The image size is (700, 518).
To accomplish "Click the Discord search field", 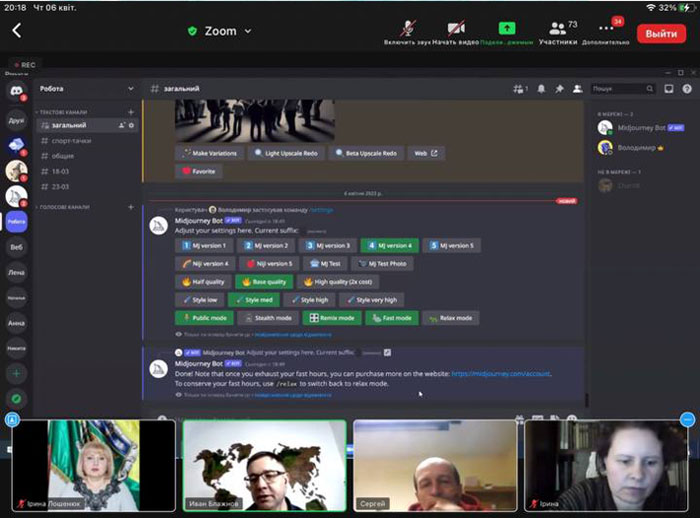I will [623, 89].
